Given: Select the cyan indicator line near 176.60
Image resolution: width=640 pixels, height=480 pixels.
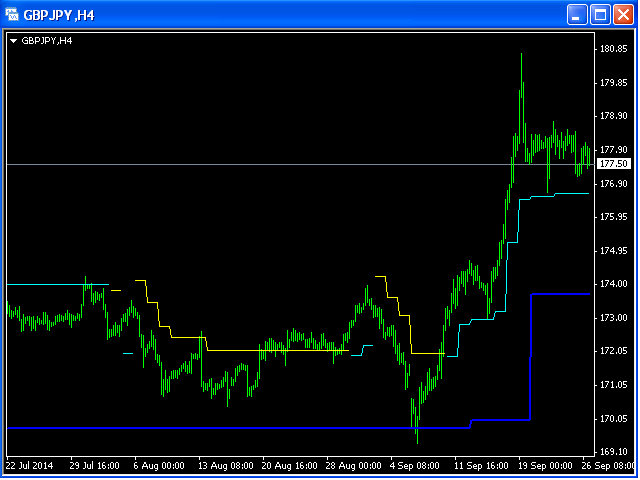Looking at the screenshot, I should [571, 193].
